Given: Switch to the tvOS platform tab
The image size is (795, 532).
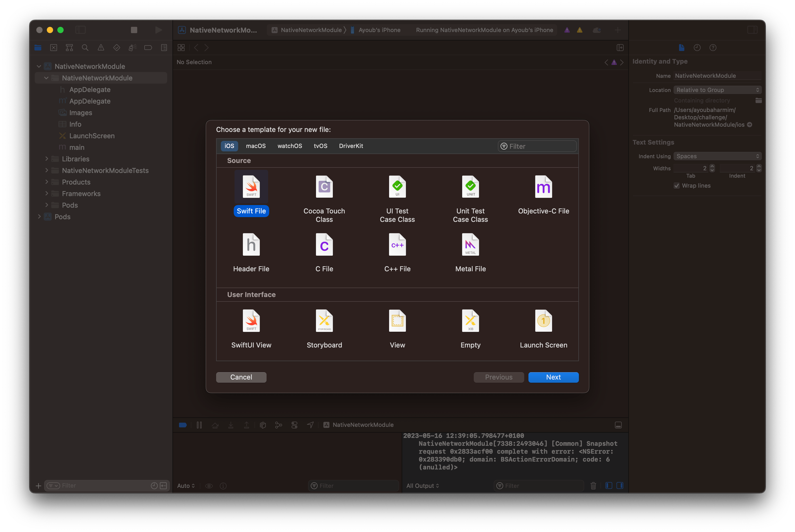Looking at the screenshot, I should click(320, 146).
